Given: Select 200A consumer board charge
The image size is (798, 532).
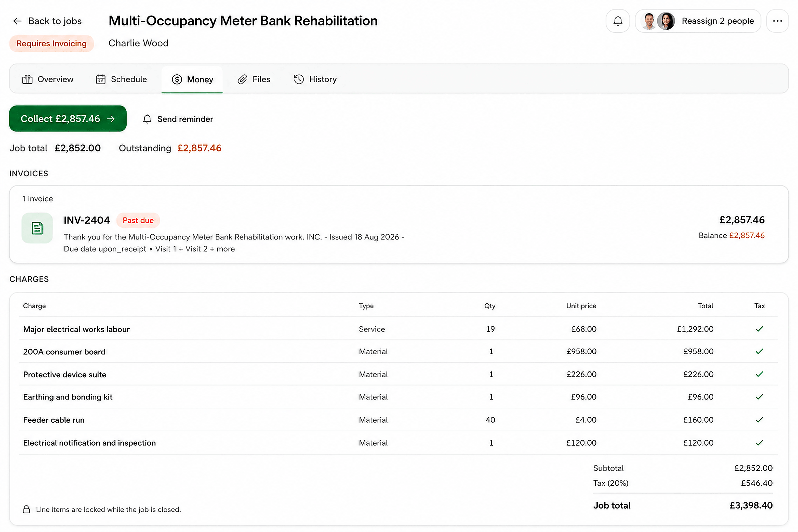Looking at the screenshot, I should [398, 351].
